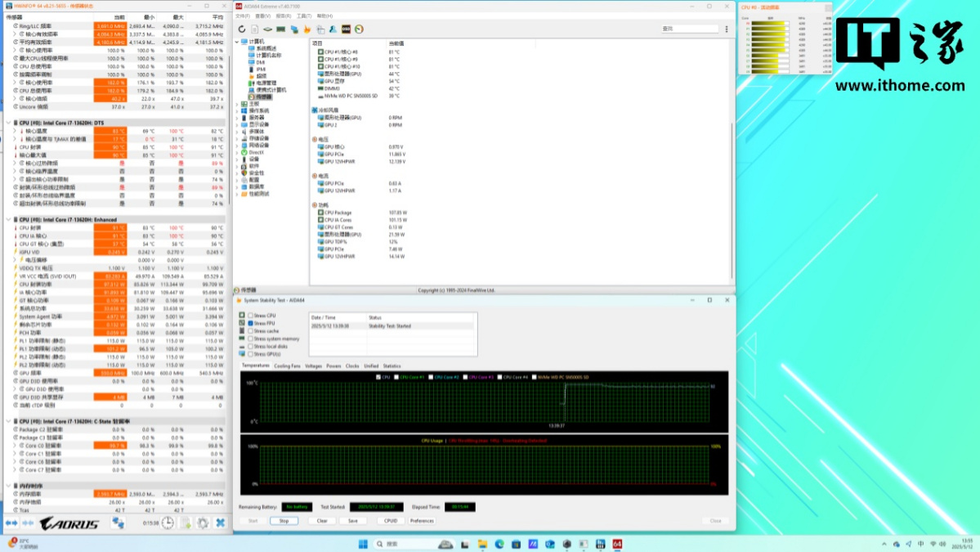Click the AIDA64 refresh toolbar icon
Viewport: 980px width, 552px height.
point(242,29)
